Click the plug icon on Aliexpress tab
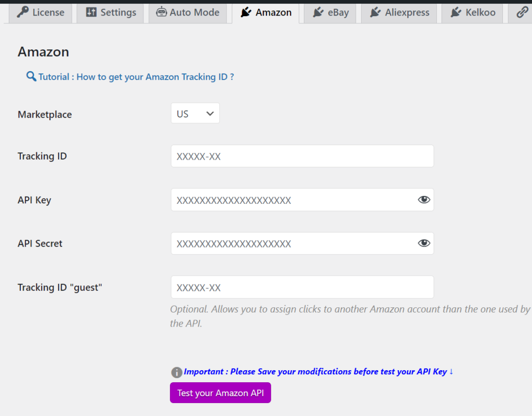The height and width of the screenshot is (416, 532). tap(375, 12)
